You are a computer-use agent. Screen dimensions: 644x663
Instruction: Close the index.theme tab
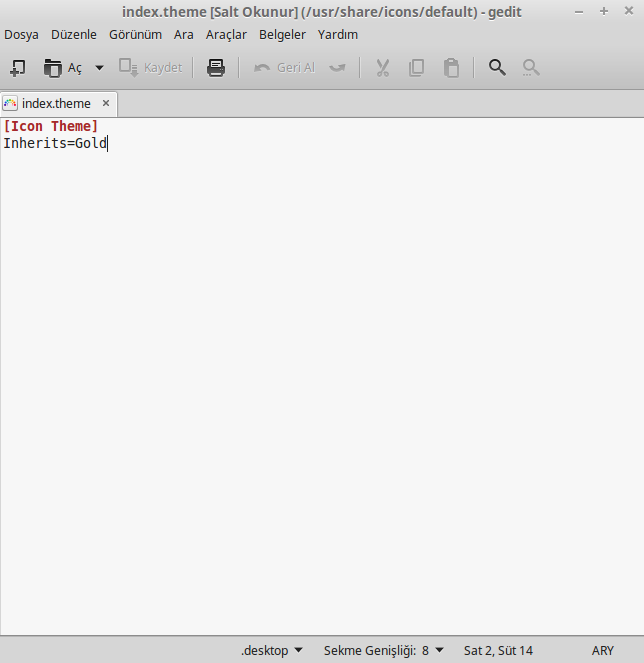tap(106, 103)
